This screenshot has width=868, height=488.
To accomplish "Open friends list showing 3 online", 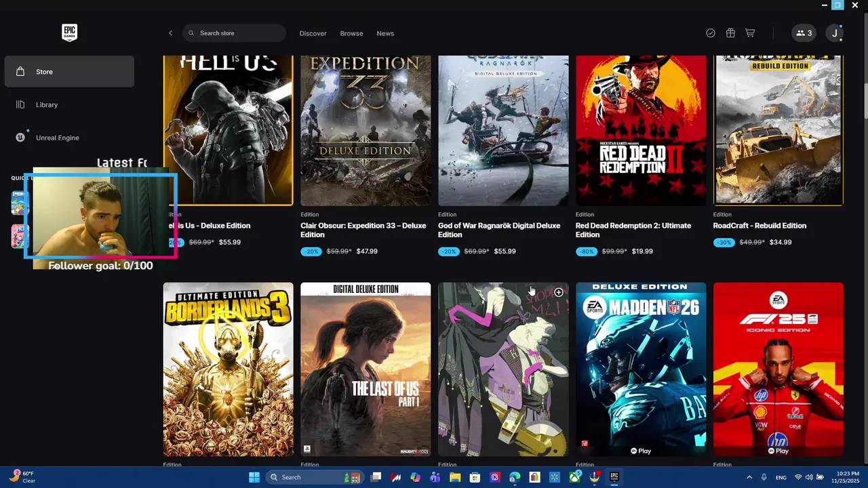I will click(804, 33).
